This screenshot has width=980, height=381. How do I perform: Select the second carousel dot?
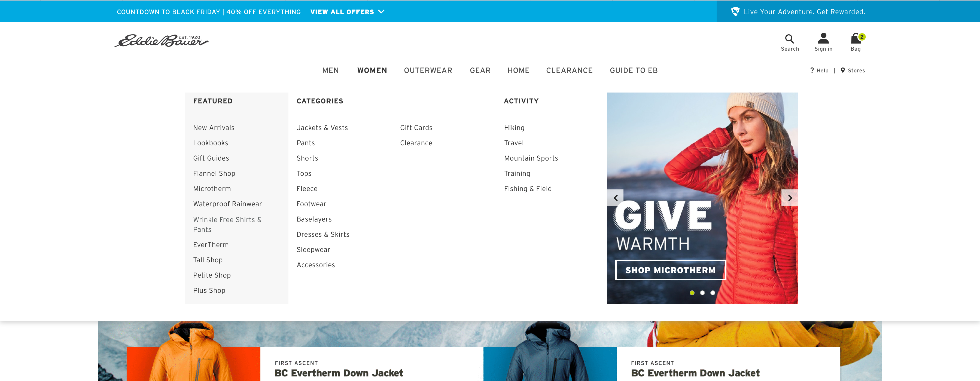coord(702,293)
